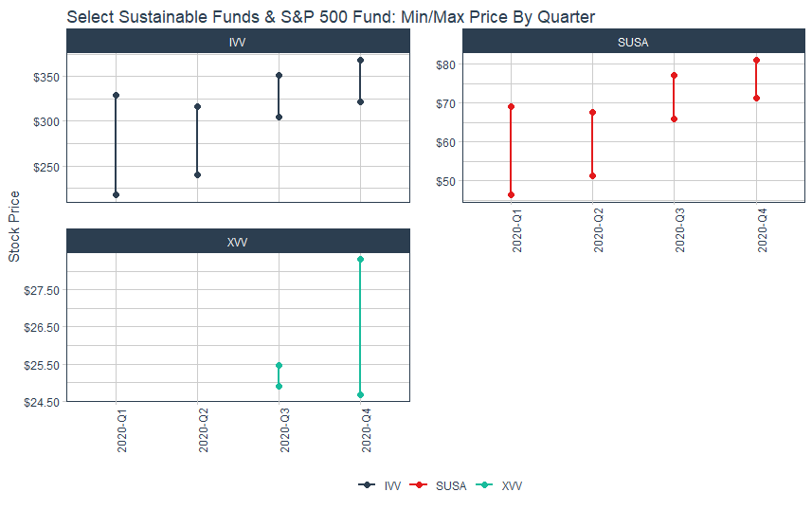The width and height of the screenshot is (812, 510).
Task: Select the IVV 2020-Q1 maximum point
Action: pyautogui.click(x=116, y=96)
